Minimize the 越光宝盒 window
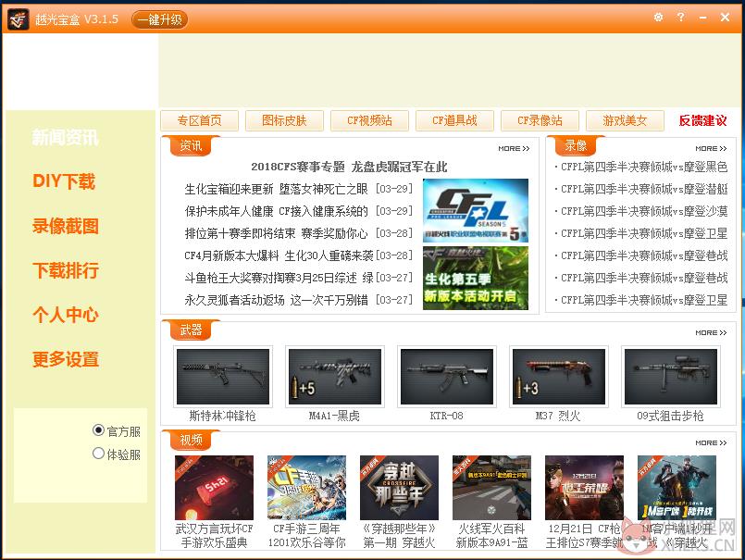The width and height of the screenshot is (745, 560). 702,18
